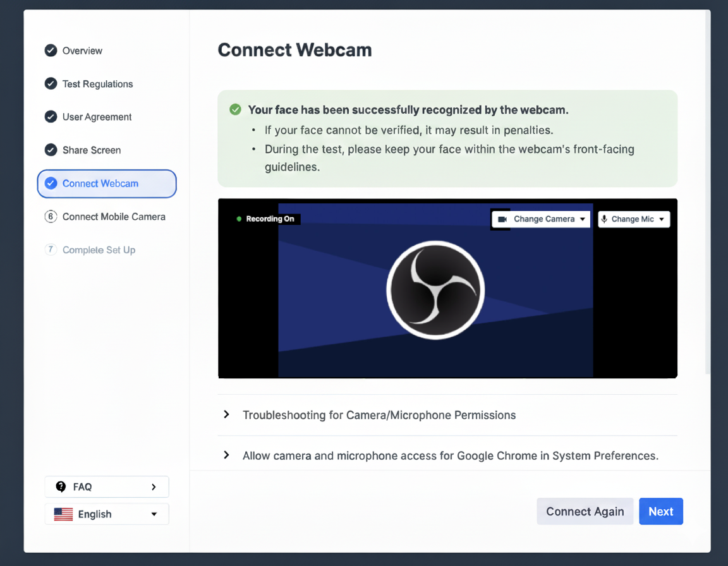Click the Share Screen checkmark icon

click(x=51, y=150)
